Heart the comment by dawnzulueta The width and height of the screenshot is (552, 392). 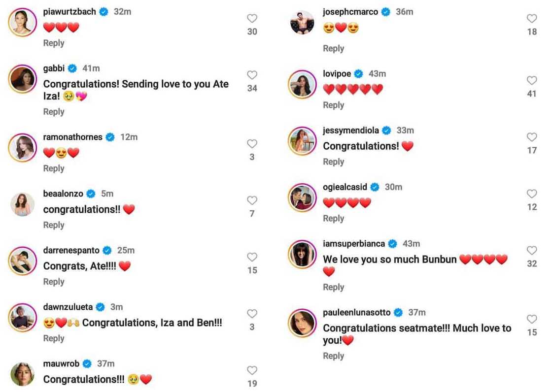(x=252, y=314)
